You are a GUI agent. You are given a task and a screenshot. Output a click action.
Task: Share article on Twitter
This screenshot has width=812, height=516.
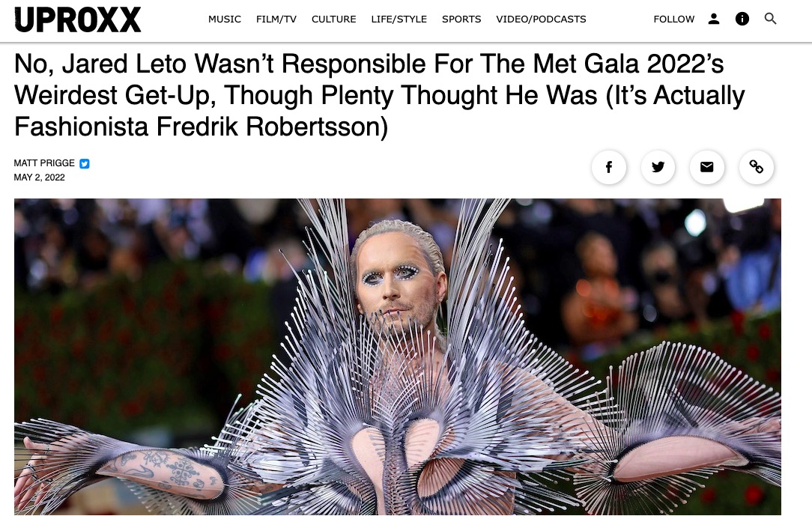coord(658,167)
